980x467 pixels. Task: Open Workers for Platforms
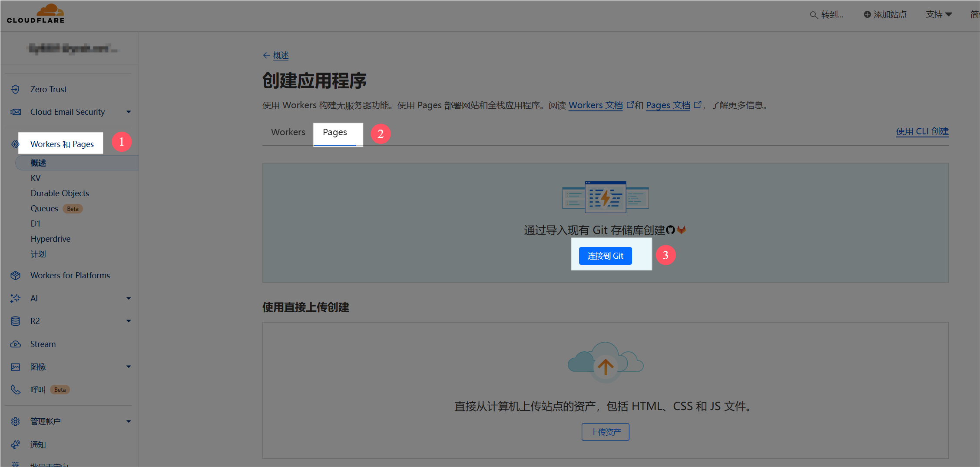(x=70, y=275)
